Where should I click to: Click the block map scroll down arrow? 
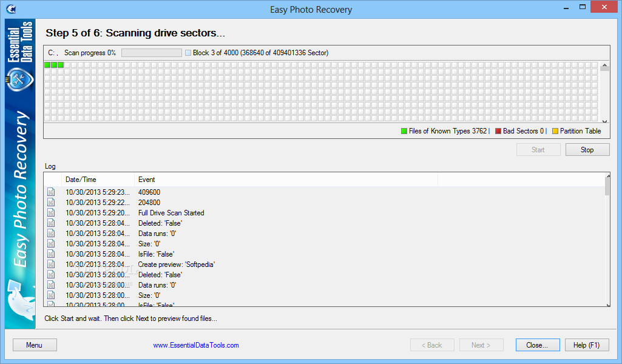click(604, 121)
